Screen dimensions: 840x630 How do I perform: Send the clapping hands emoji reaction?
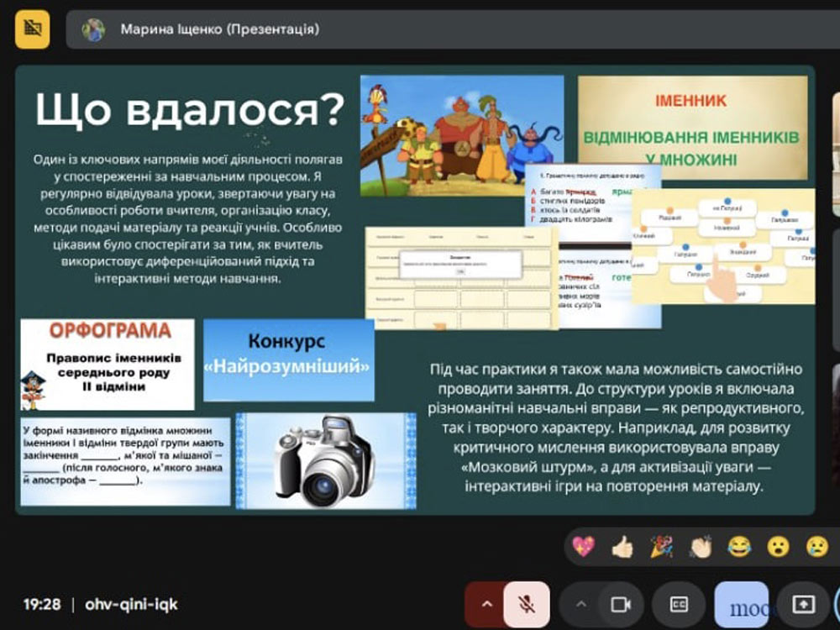click(x=701, y=547)
